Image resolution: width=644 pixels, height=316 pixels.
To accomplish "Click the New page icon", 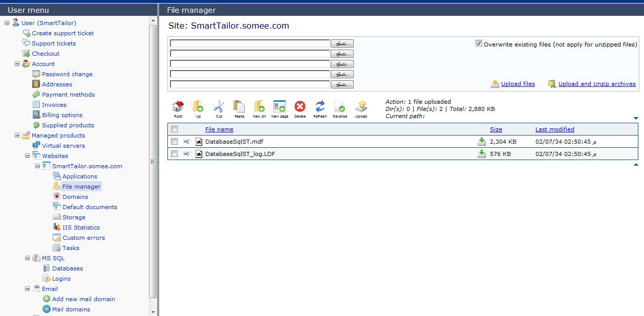I will point(279,106).
